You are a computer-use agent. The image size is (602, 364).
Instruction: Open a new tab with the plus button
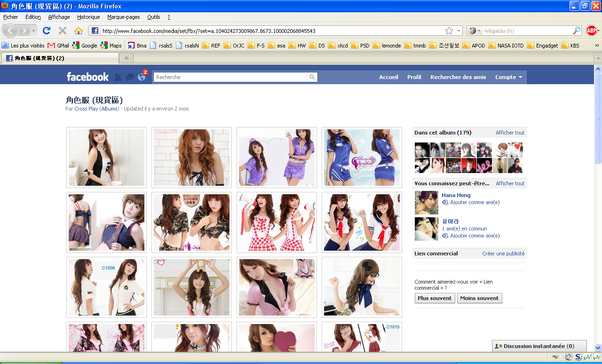click(x=126, y=58)
